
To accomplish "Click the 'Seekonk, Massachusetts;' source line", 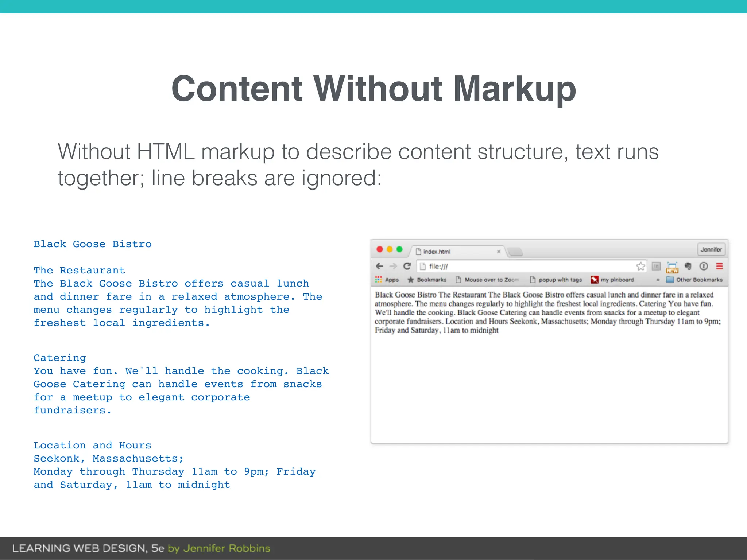I will 109,458.
